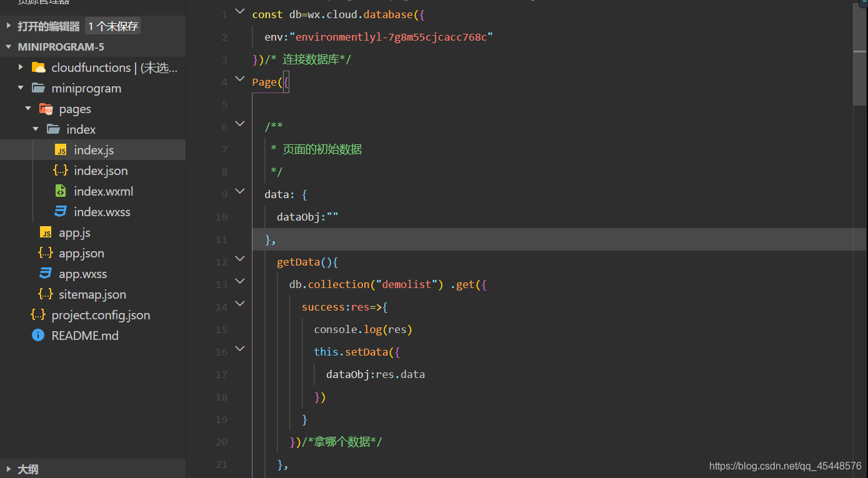Open app.js in the file tree

point(92,232)
